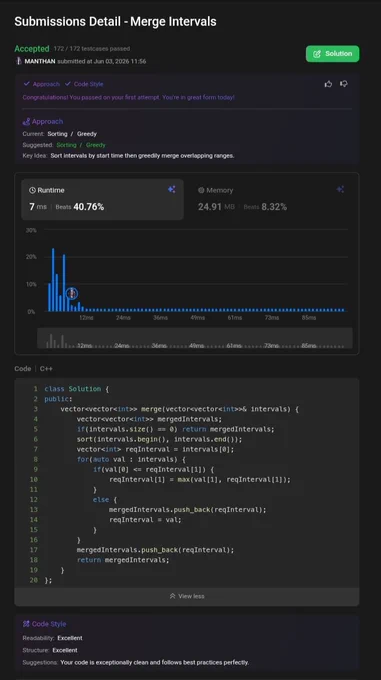Image resolution: width=381 pixels, height=680 pixels.
Task: Click the sparkle analyze icon in Runtime card
Action: click(x=172, y=189)
